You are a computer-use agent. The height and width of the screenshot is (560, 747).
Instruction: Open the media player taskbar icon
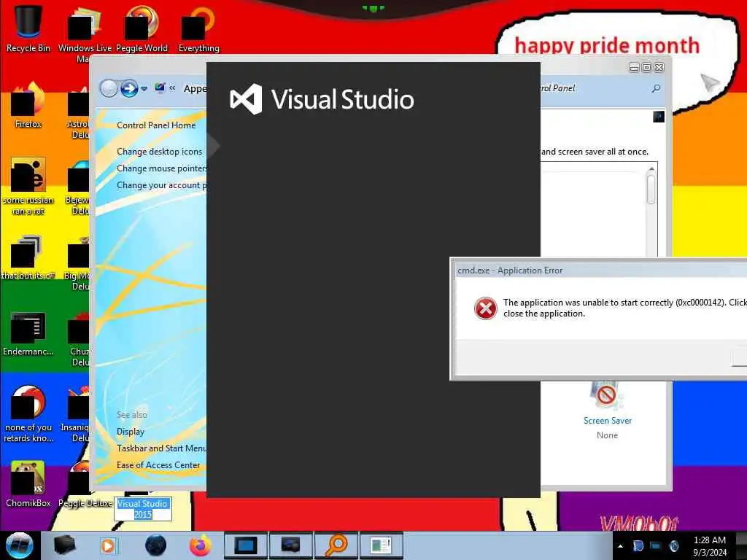(x=108, y=545)
